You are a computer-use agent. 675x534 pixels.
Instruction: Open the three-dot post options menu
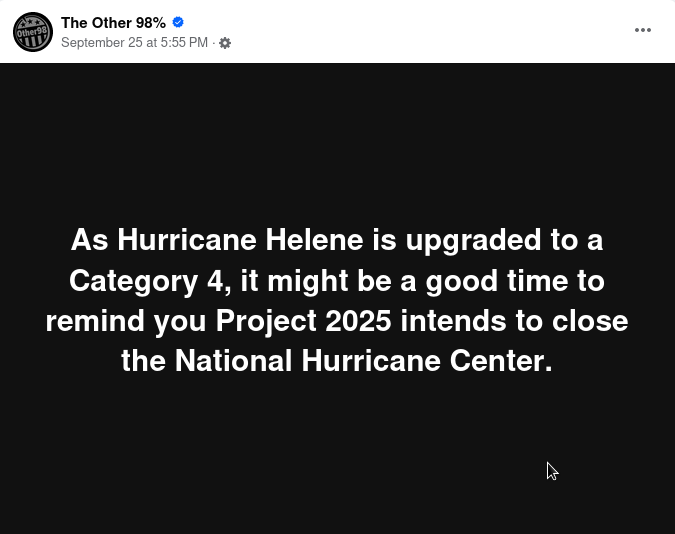tap(643, 30)
